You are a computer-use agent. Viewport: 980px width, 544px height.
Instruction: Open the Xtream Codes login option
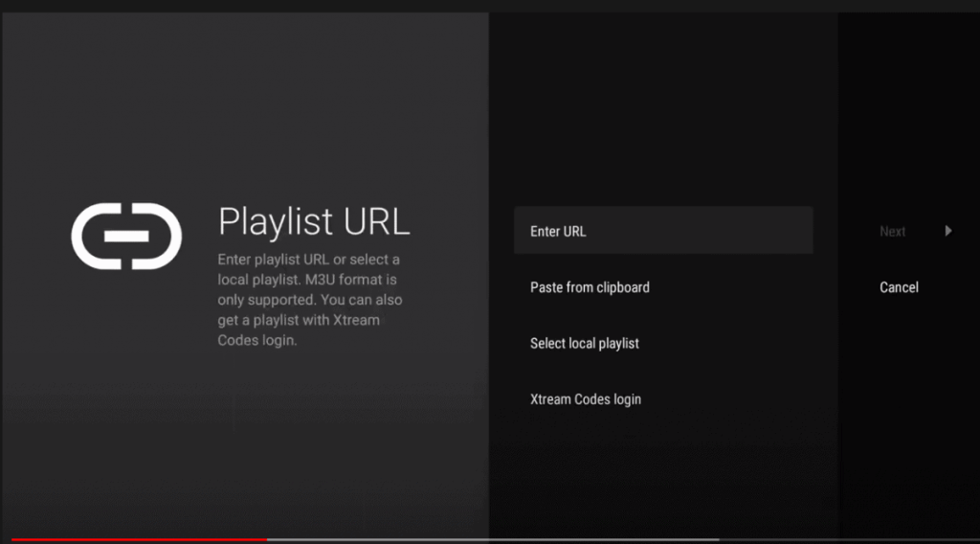tap(586, 399)
